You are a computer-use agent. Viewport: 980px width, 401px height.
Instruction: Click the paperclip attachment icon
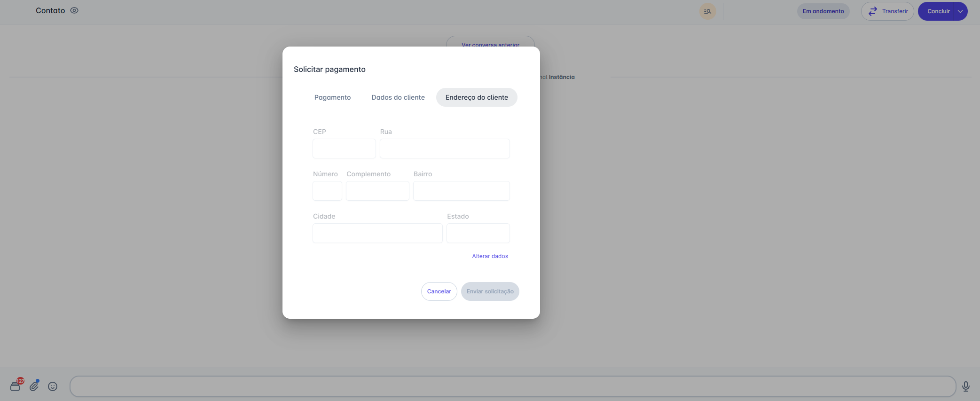34,386
